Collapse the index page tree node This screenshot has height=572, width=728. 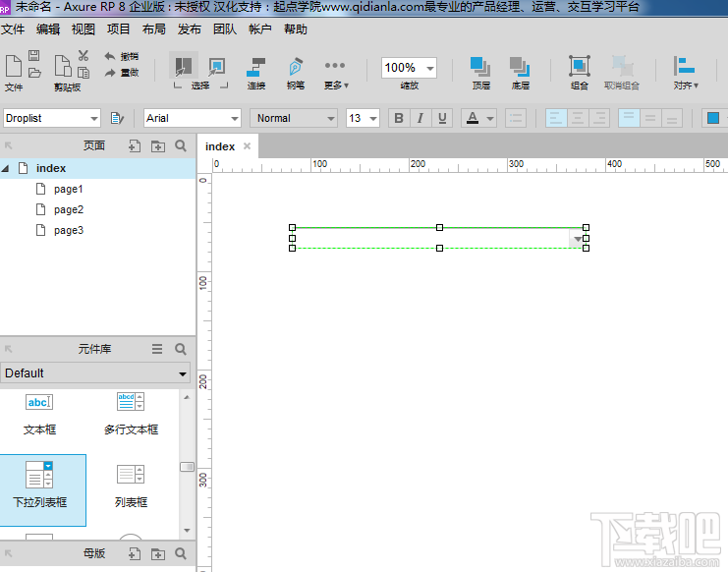pos(5,168)
